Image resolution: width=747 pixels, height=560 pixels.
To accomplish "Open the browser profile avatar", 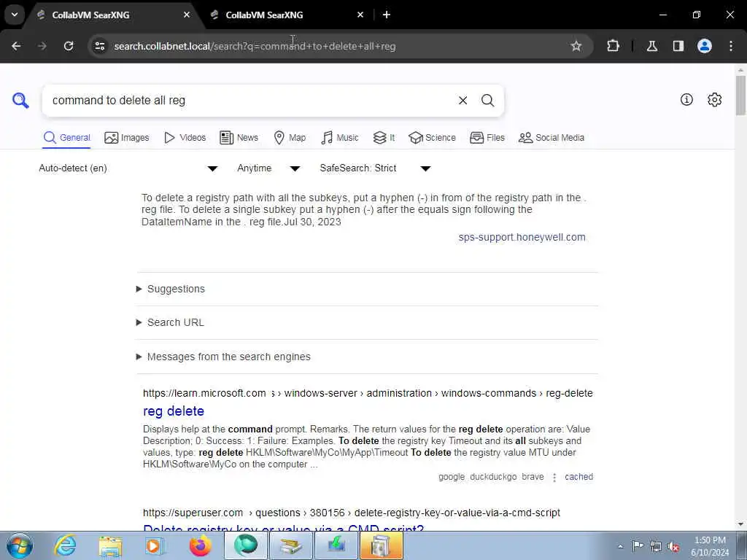I will [x=705, y=46].
